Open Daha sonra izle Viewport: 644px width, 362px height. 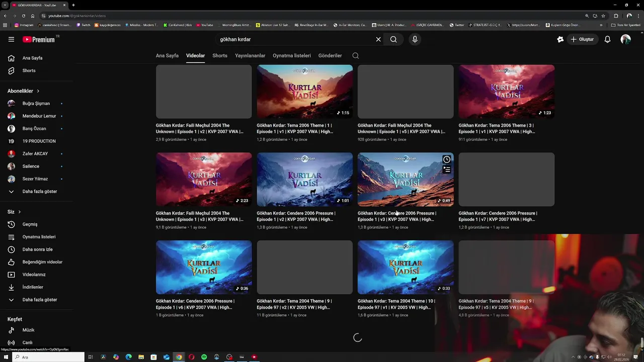(x=36, y=249)
